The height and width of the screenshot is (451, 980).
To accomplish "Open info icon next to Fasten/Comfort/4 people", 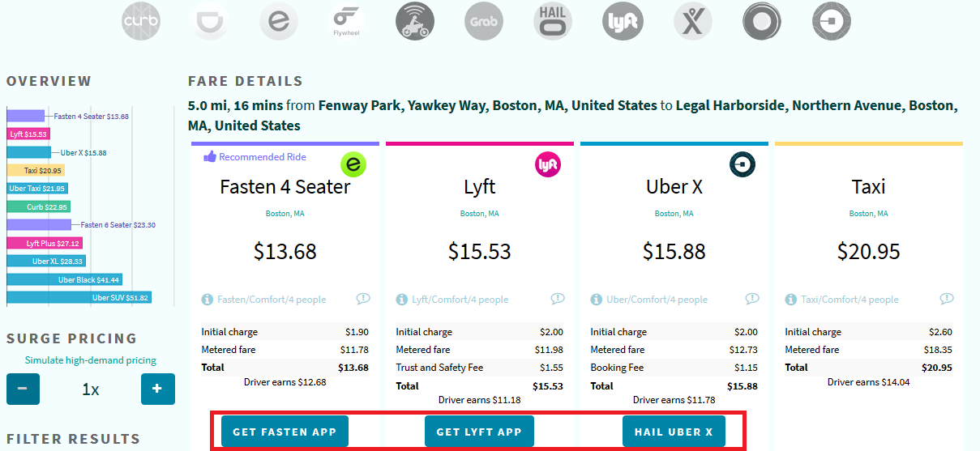I will pos(208,300).
